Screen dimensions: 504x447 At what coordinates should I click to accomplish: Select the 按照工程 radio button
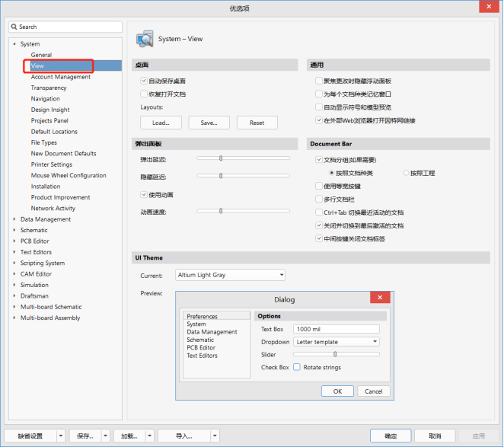pyautogui.click(x=406, y=173)
